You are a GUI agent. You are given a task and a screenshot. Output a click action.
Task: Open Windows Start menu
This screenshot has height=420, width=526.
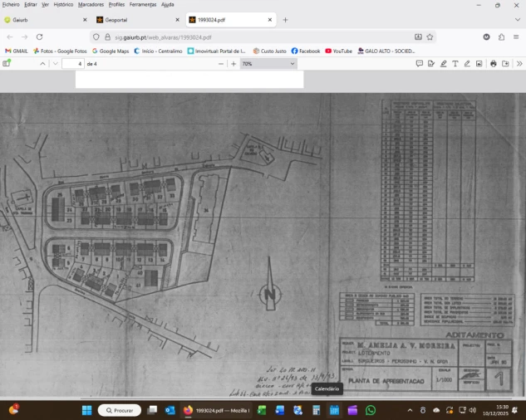click(x=86, y=410)
